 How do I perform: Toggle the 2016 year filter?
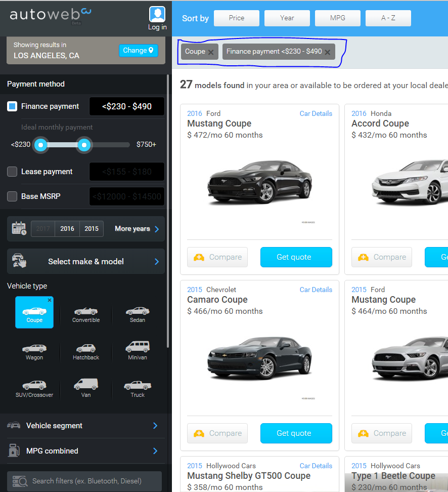(x=67, y=229)
